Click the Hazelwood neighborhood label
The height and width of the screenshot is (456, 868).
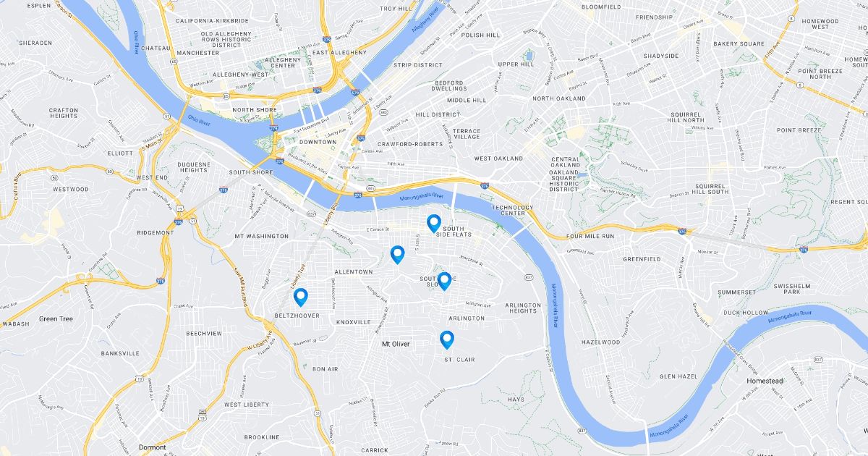(x=601, y=342)
